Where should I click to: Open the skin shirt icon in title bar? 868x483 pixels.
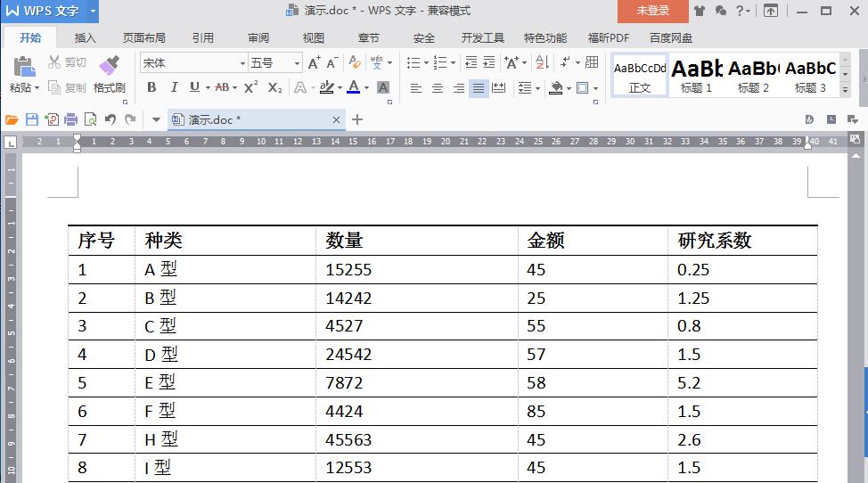(x=700, y=11)
